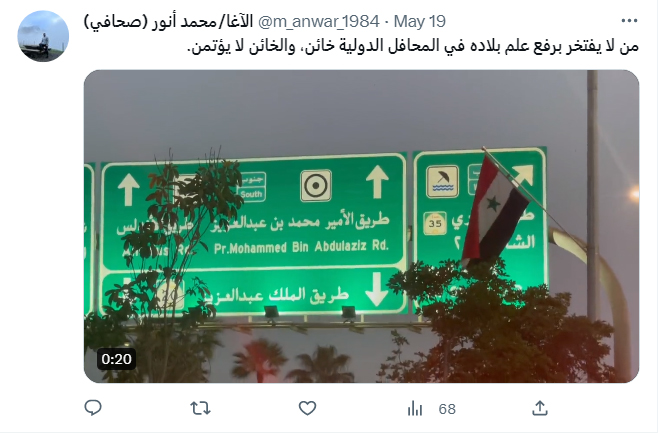The height and width of the screenshot is (433, 664).
Task: Play the road sign video
Action: pos(361,226)
